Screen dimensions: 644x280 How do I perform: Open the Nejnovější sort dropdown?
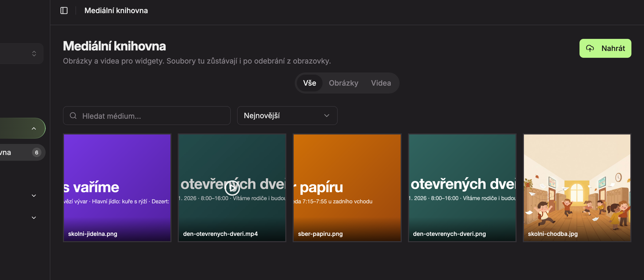click(287, 116)
